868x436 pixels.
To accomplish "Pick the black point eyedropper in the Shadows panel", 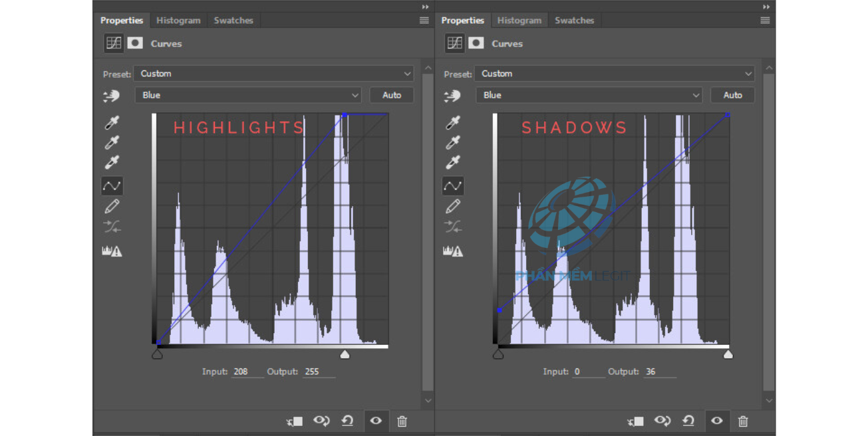I will (x=453, y=123).
